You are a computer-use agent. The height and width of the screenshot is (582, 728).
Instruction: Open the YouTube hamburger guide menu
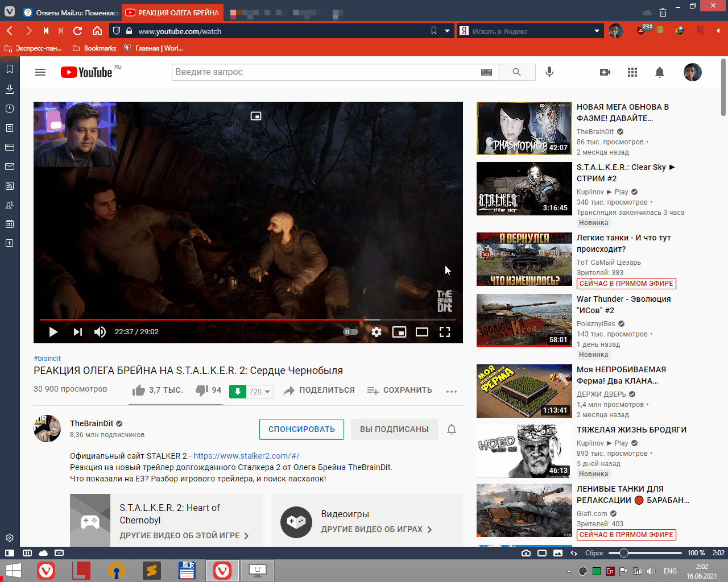(40, 72)
